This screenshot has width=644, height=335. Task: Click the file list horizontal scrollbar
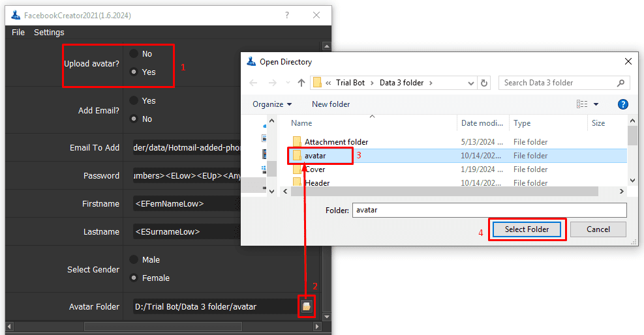pyautogui.click(x=444, y=191)
